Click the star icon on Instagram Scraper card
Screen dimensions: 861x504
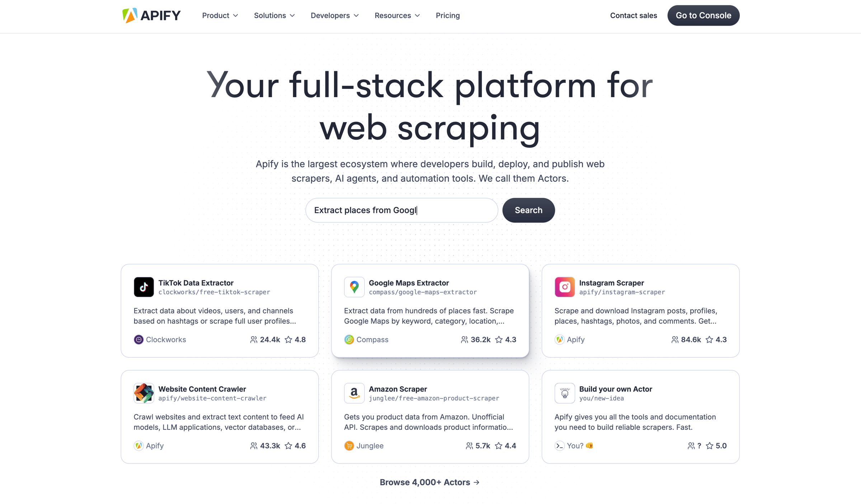[x=709, y=339]
